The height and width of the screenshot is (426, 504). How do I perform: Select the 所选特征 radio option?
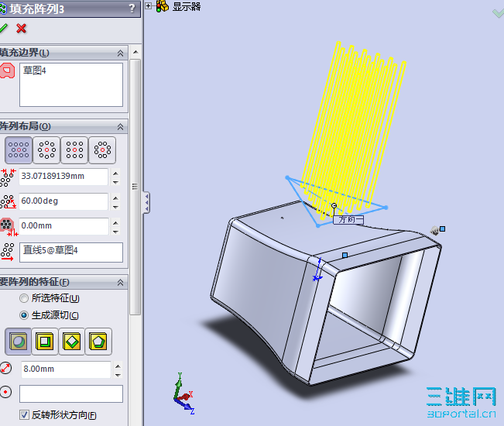(x=24, y=298)
